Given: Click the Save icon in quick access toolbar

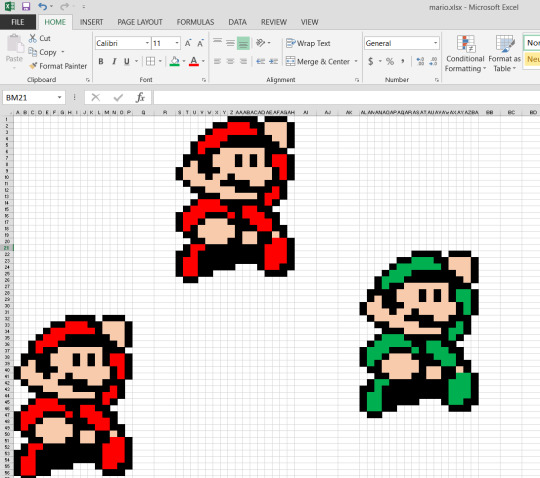Looking at the screenshot, I should coord(25,6).
